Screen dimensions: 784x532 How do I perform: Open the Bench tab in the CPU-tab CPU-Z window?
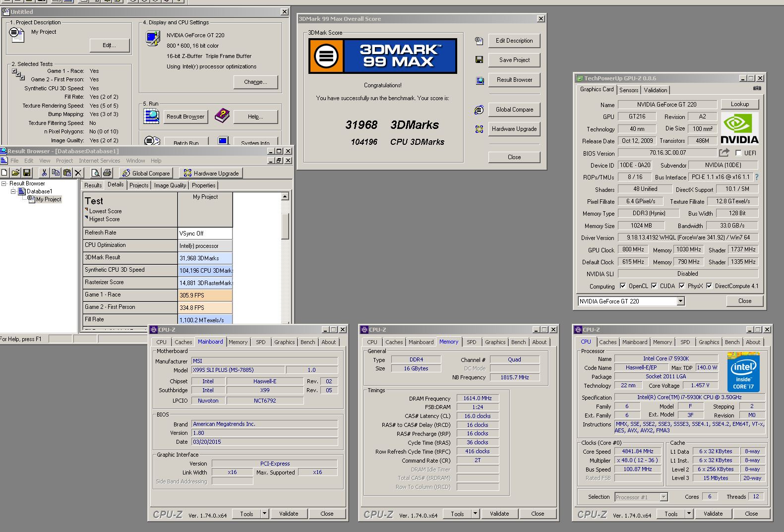[732, 342]
